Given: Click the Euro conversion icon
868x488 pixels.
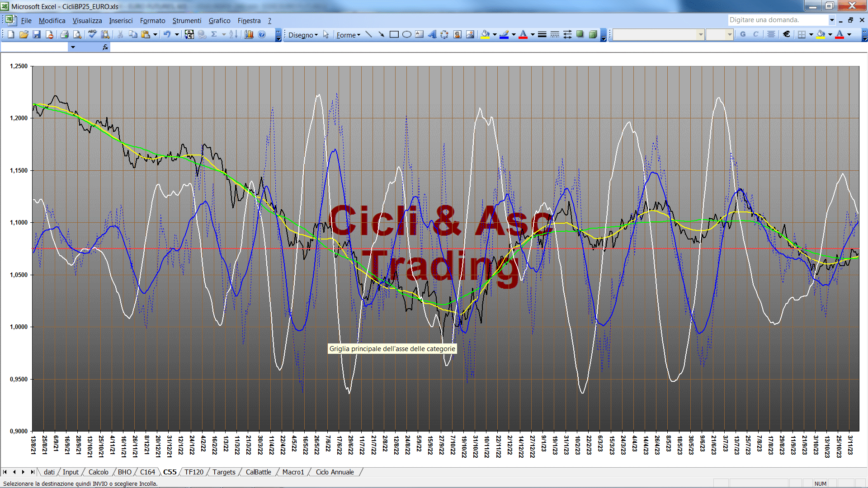Looking at the screenshot, I should click(x=189, y=34).
